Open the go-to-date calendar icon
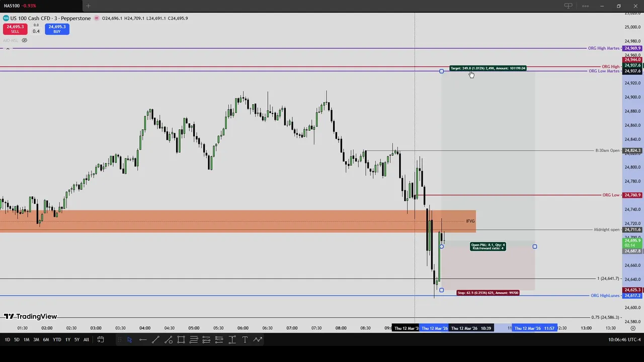This screenshot has height=362, width=644. (x=101, y=340)
